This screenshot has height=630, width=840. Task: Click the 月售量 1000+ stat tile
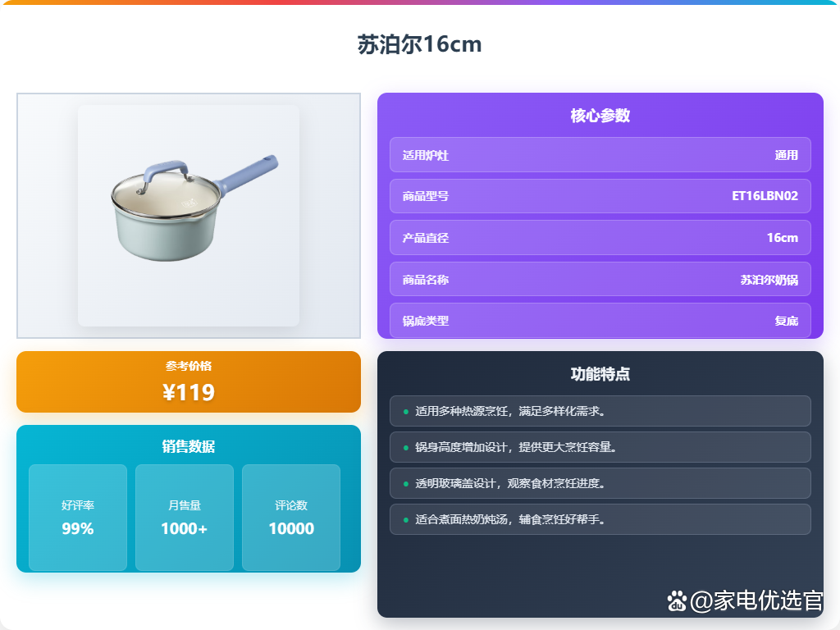tap(185, 518)
